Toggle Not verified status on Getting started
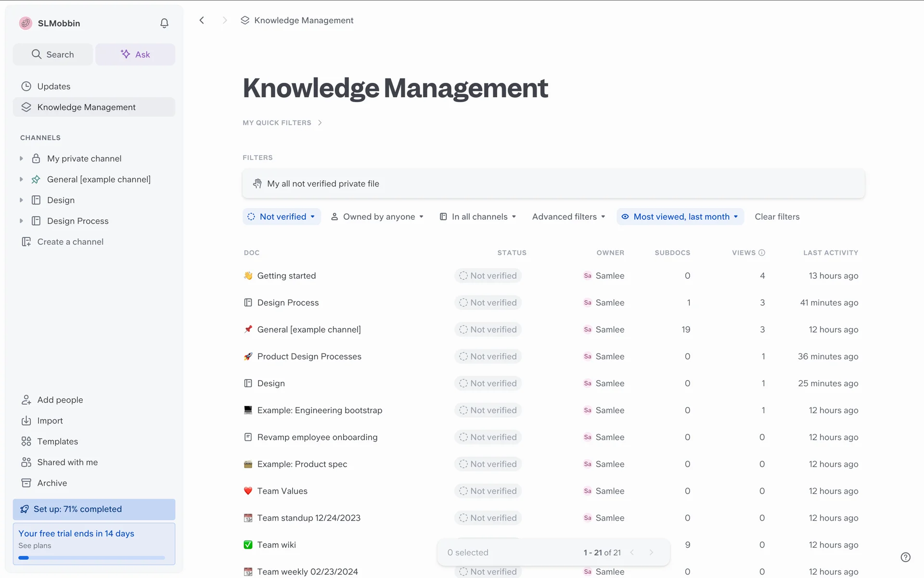Screen dimensions: 924x578 point(488,276)
